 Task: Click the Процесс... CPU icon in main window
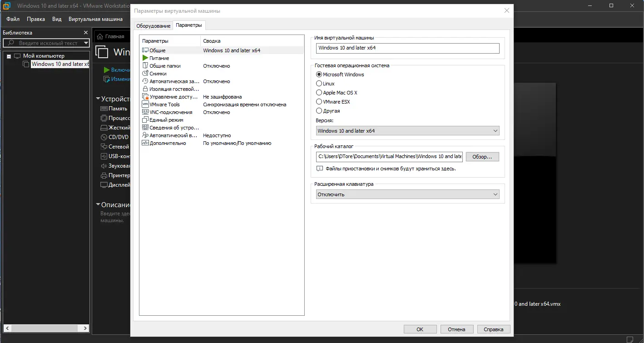tap(104, 118)
